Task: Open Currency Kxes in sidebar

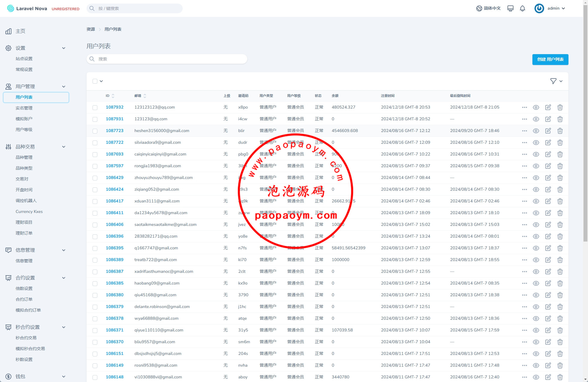Action: pyautogui.click(x=29, y=212)
